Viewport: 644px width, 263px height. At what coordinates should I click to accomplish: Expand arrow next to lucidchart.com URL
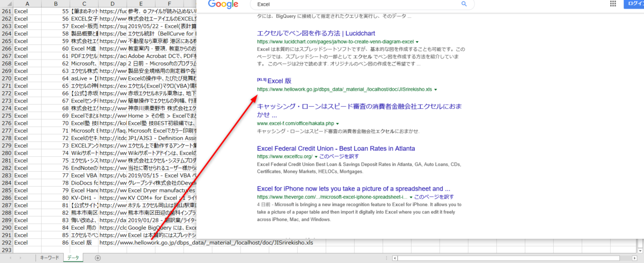[x=418, y=41]
